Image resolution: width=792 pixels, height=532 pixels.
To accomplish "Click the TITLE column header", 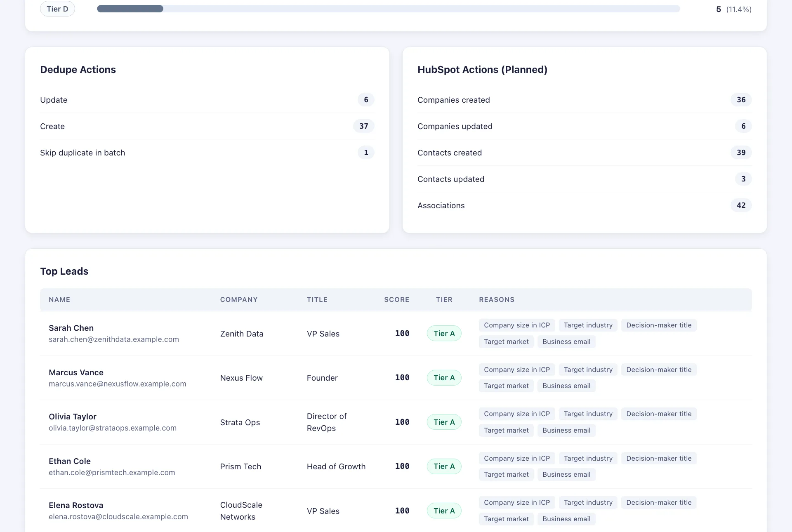I will tap(317, 300).
